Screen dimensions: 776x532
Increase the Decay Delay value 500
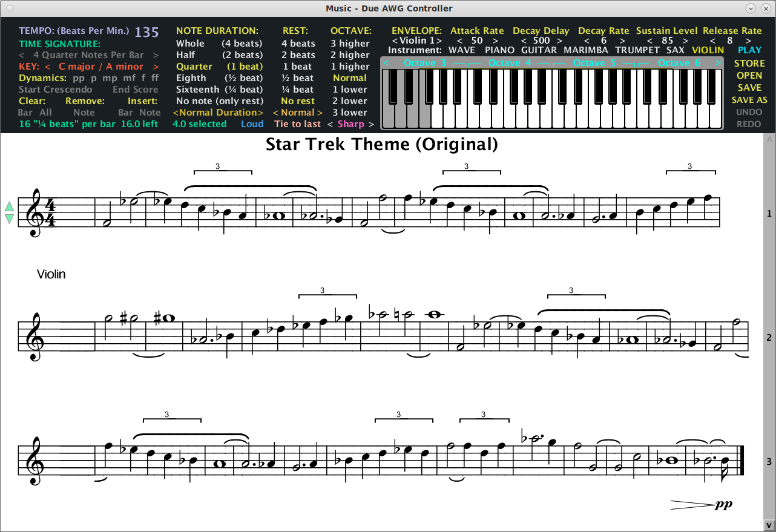point(560,41)
